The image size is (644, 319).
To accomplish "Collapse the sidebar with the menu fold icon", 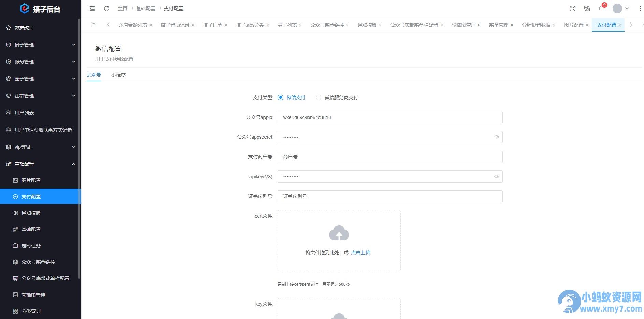I will tap(92, 9).
